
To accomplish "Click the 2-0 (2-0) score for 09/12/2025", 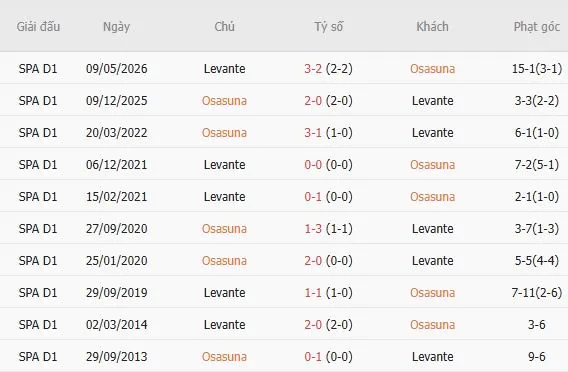I will (x=328, y=100).
